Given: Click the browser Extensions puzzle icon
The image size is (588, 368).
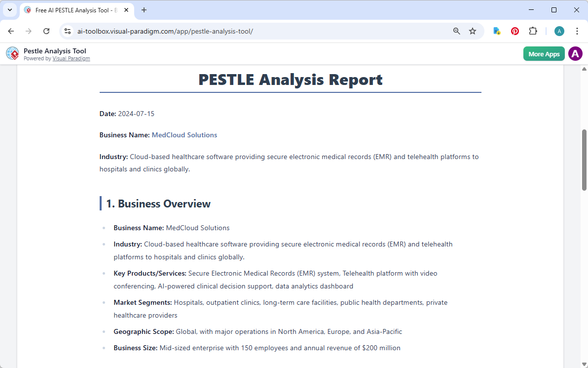Looking at the screenshot, I should pos(533,31).
